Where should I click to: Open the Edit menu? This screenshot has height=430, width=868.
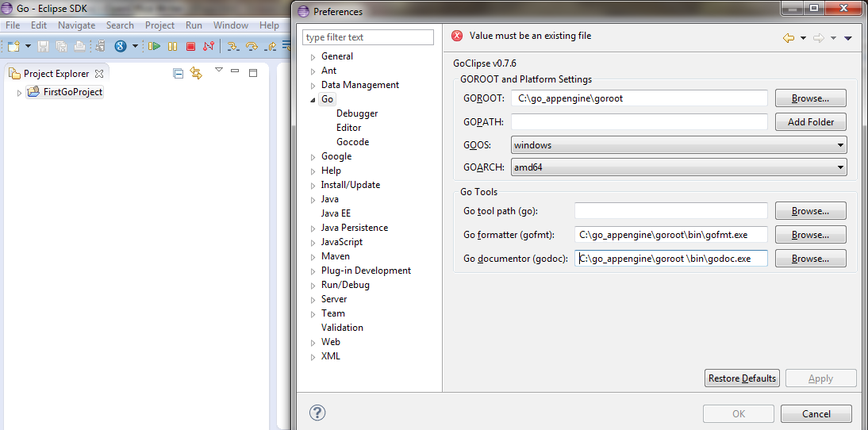click(39, 25)
